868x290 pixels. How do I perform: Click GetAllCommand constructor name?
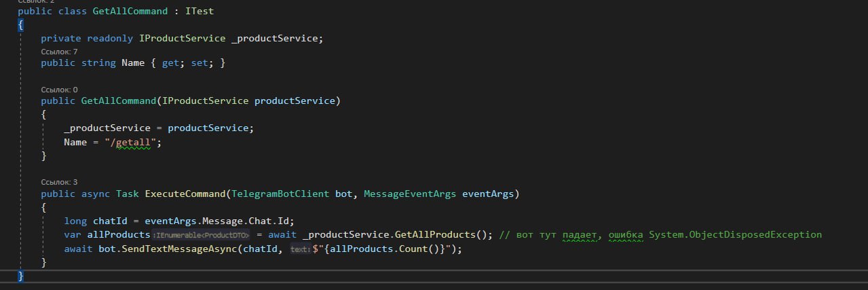point(118,101)
